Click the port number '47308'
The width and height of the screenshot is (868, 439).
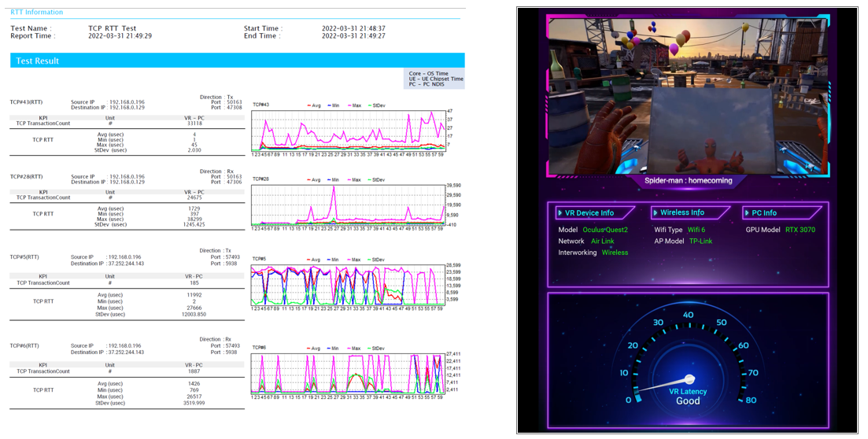(x=235, y=108)
